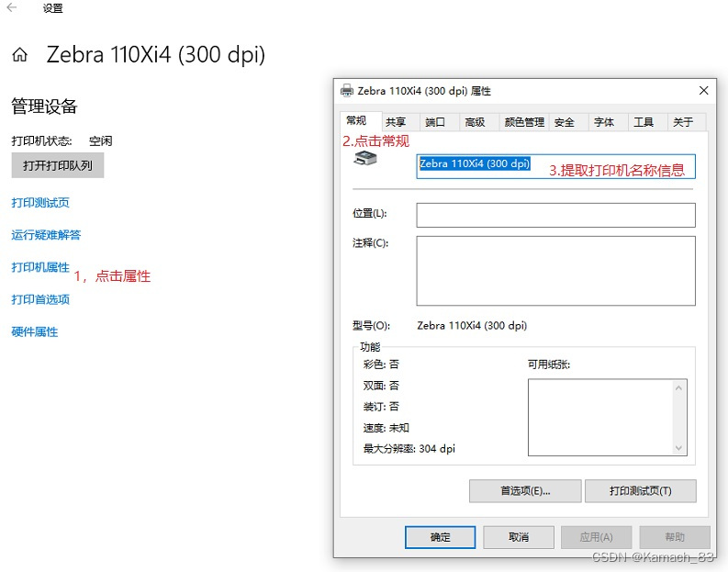Switch to the 常规 tab

pos(361,120)
